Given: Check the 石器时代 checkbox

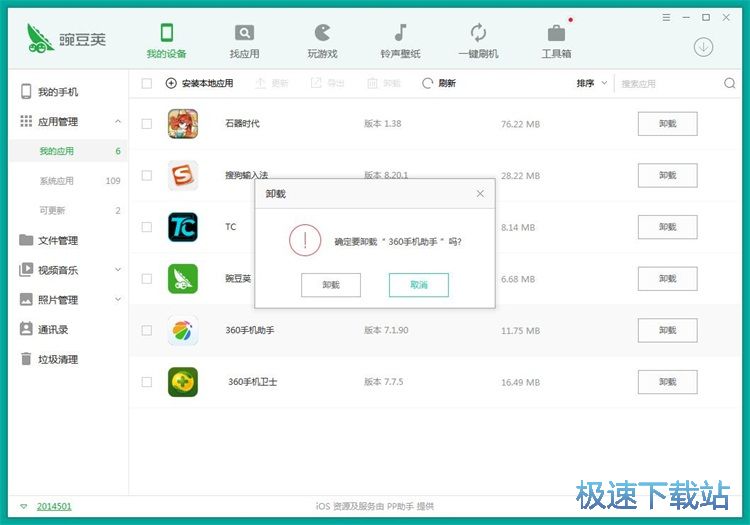Looking at the screenshot, I should [x=147, y=124].
